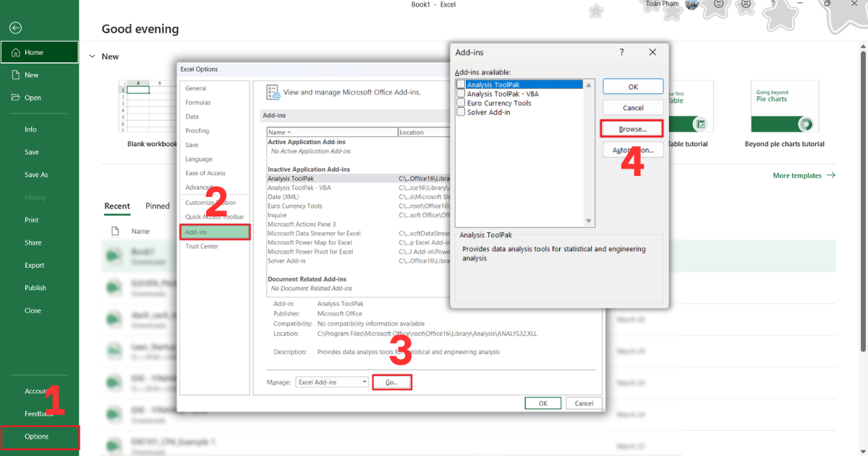This screenshot has height=456, width=868.
Task: Select Add-ins category in Excel Options
Action: coord(215,232)
